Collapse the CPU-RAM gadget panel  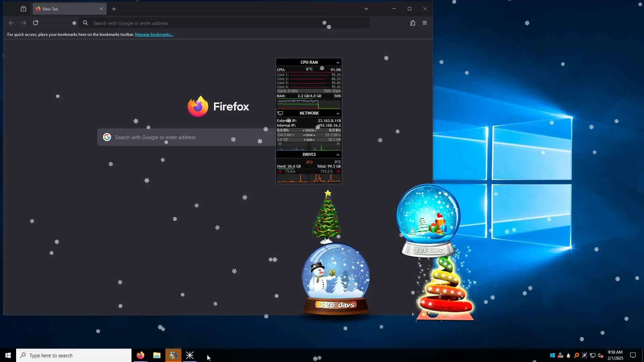[338, 62]
